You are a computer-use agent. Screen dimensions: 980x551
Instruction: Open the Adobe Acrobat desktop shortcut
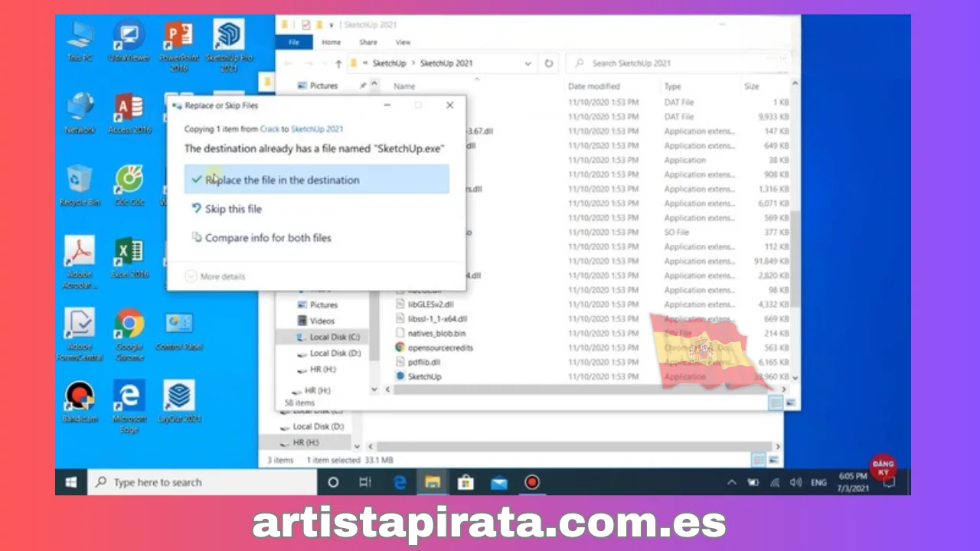tap(80, 262)
